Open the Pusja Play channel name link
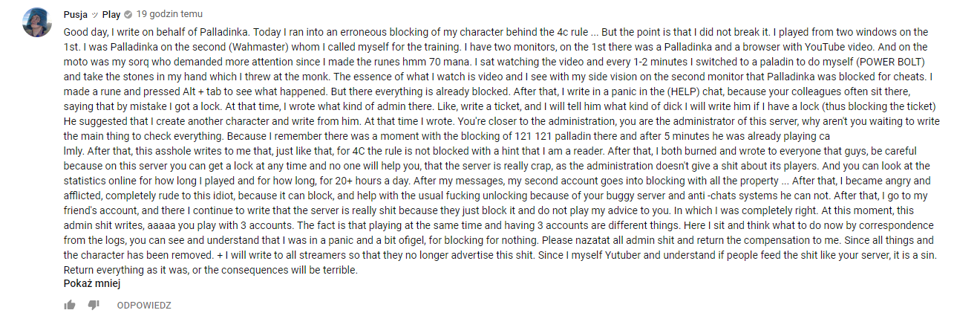Viewport: 980px width, 316px height. 92,15
